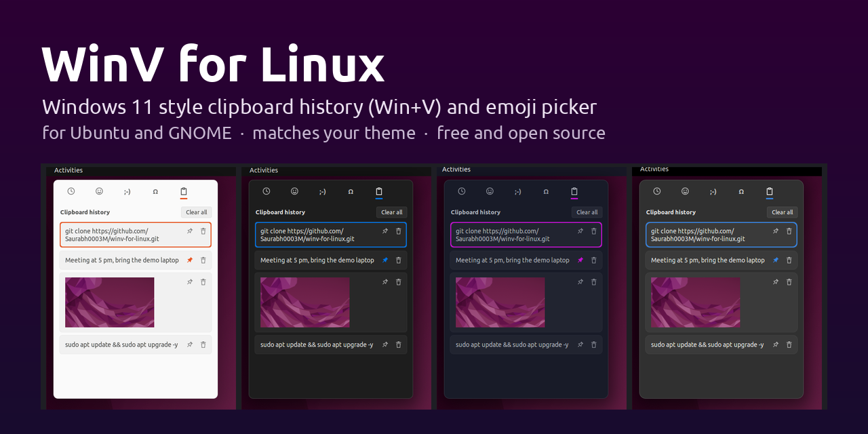Click Clear all in the purple-accent panel
This screenshot has height=434, width=868.
pos(587,212)
